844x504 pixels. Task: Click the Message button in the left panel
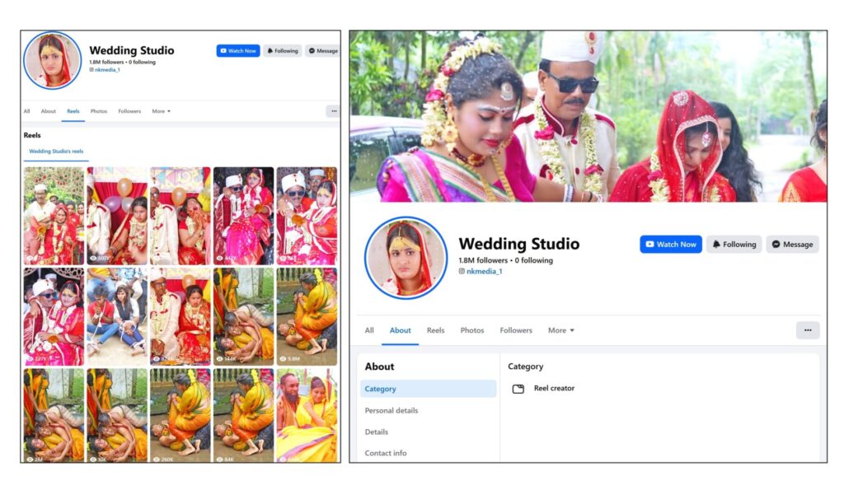(323, 50)
